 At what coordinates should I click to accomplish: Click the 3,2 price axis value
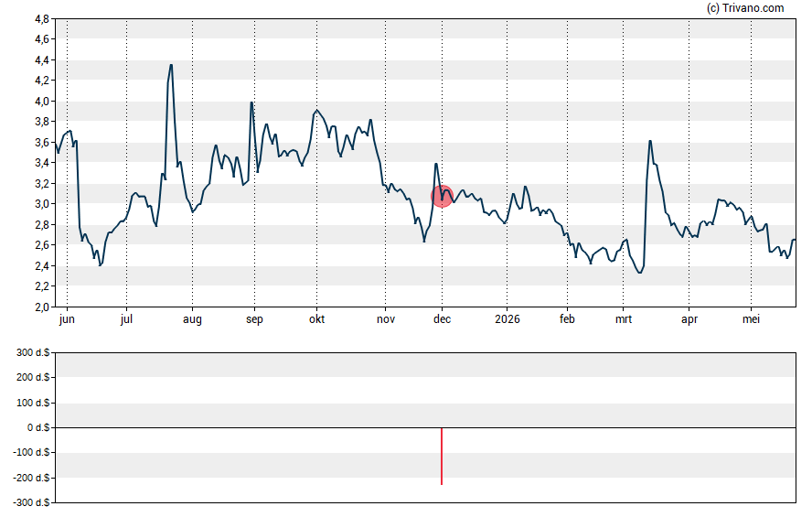[x=42, y=184]
